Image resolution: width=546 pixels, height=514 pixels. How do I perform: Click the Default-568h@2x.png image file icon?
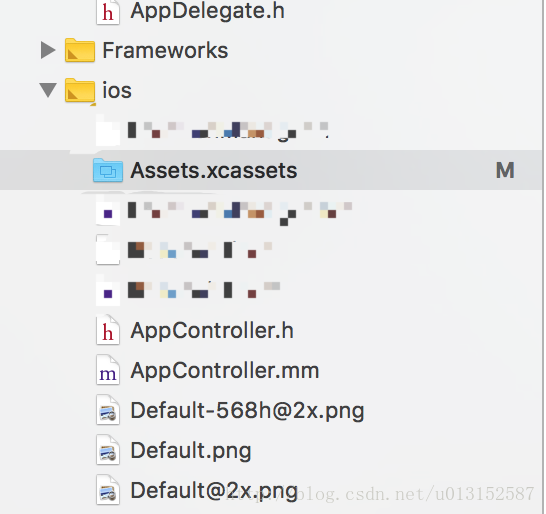pyautogui.click(x=108, y=410)
